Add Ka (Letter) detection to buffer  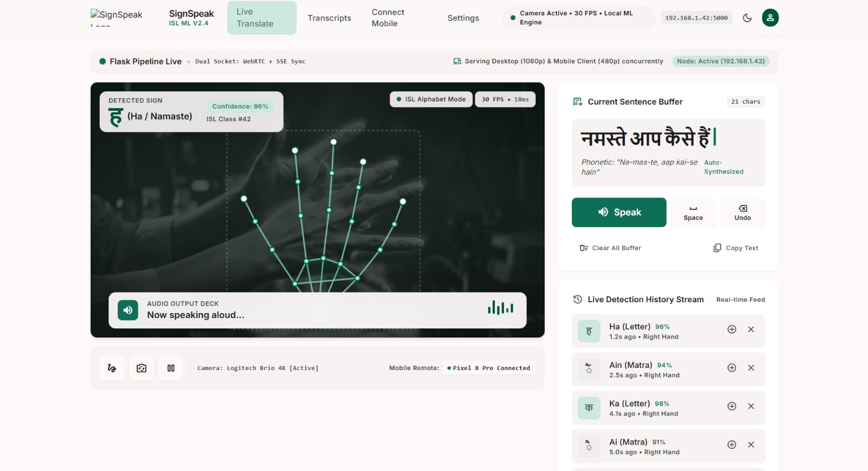pos(732,406)
